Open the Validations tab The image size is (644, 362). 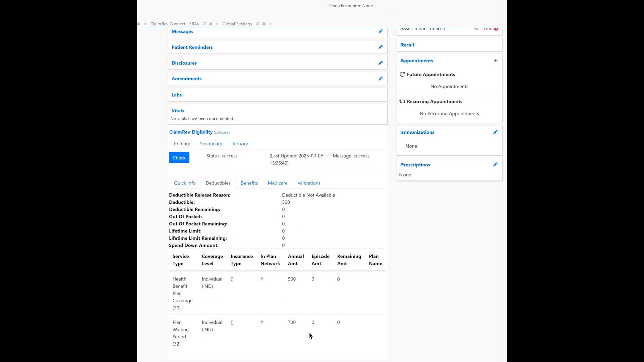click(x=309, y=183)
